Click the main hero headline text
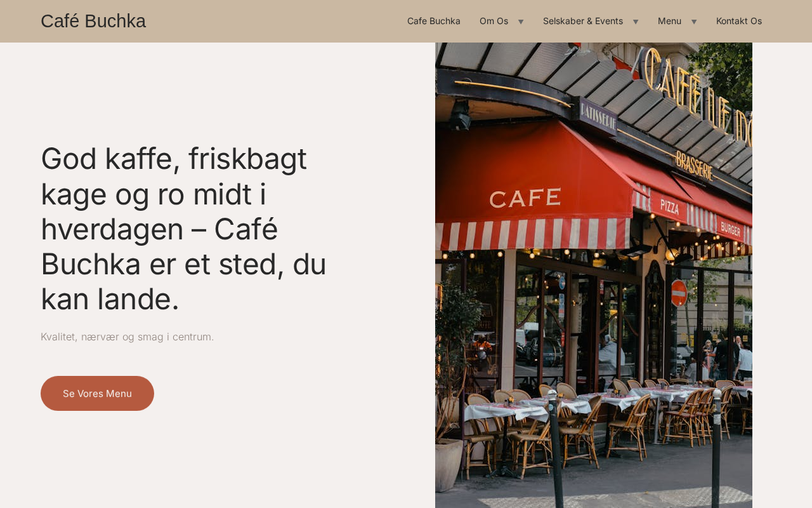Viewport: 812px width, 508px height. (184, 229)
